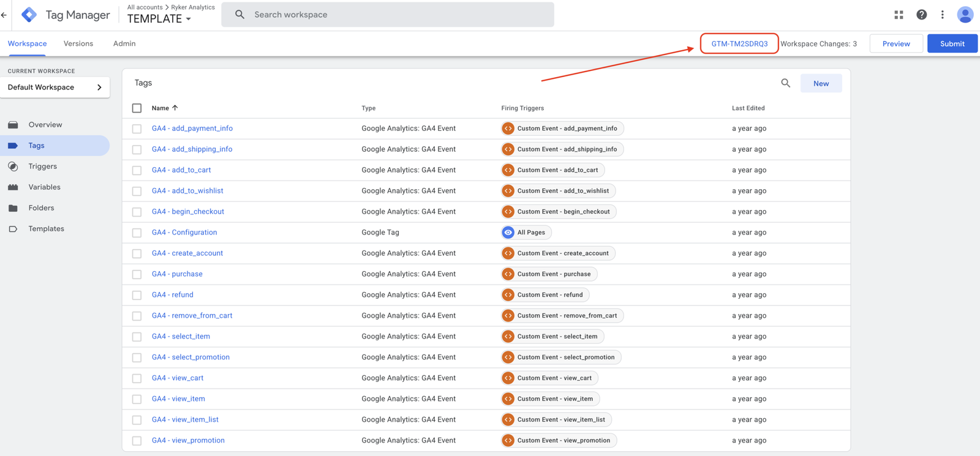Open the GA4 - view_item tag link
The height and width of the screenshot is (456, 980).
pyautogui.click(x=178, y=399)
